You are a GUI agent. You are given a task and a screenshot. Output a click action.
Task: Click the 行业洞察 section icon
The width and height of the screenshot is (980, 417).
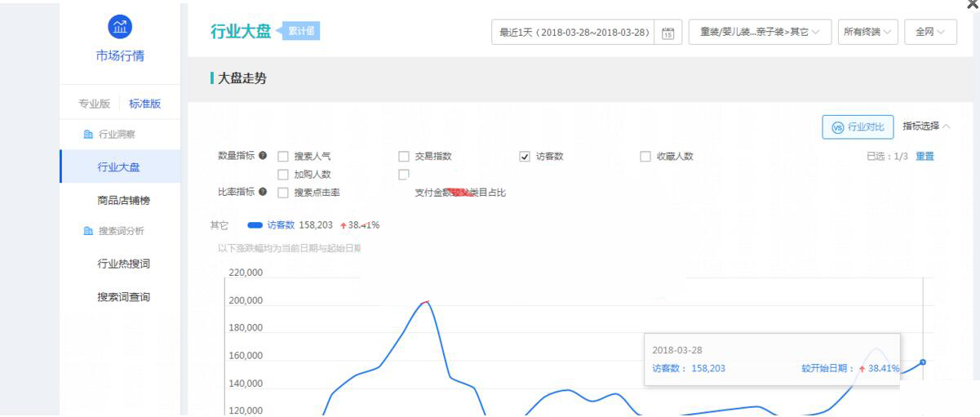point(88,135)
